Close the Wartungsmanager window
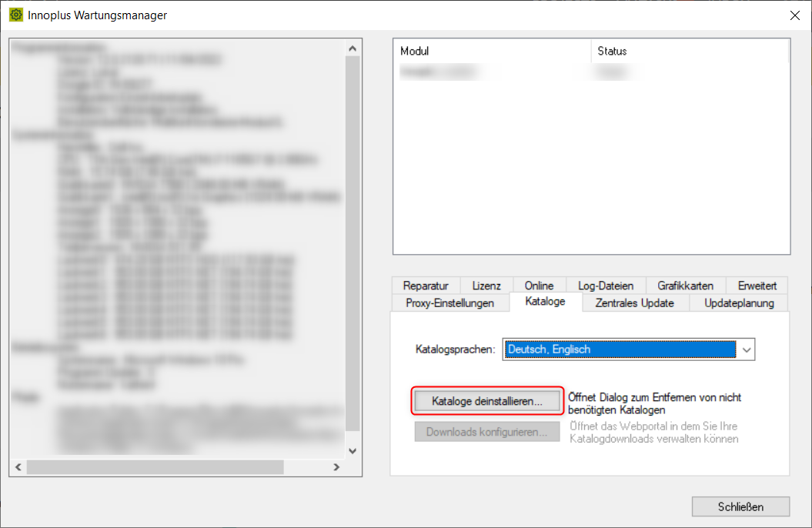Viewport: 812px width, 528px height. [795, 15]
